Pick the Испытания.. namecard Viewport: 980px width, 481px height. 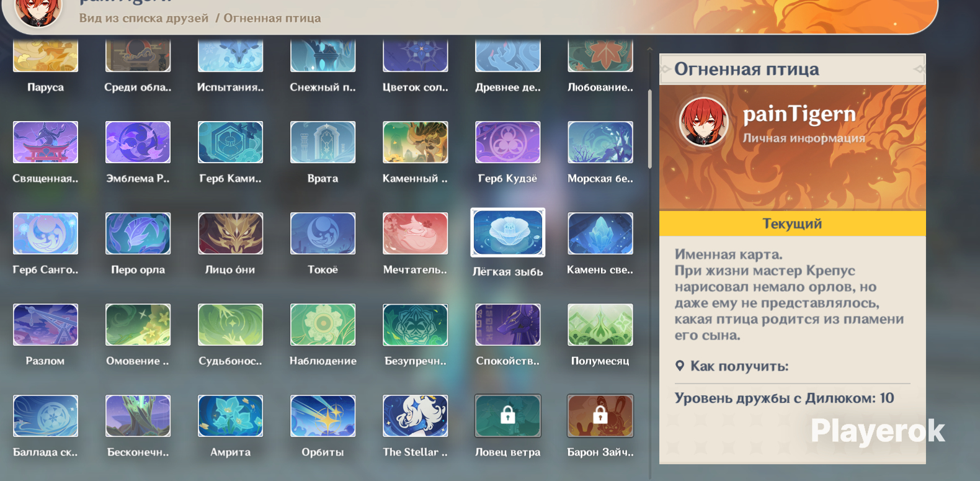(x=230, y=56)
